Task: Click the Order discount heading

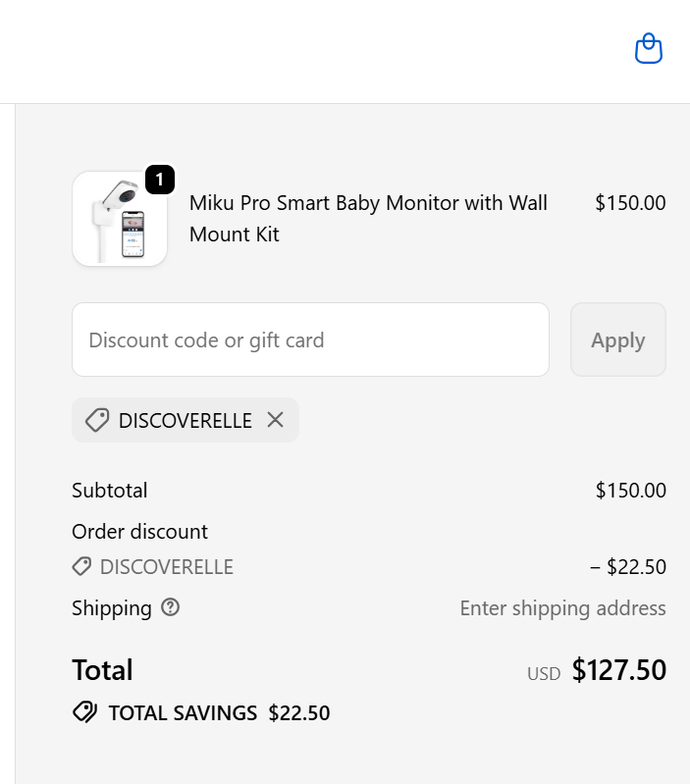Action: 139,531
